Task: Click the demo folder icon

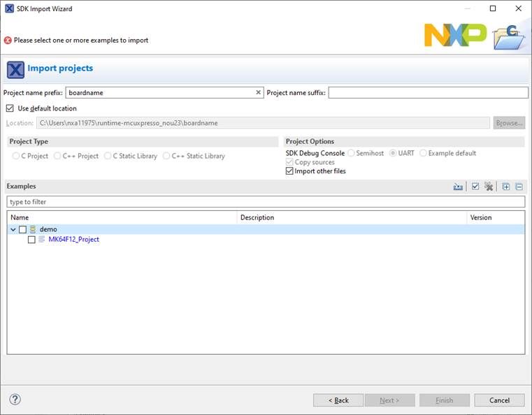Action: pos(33,230)
